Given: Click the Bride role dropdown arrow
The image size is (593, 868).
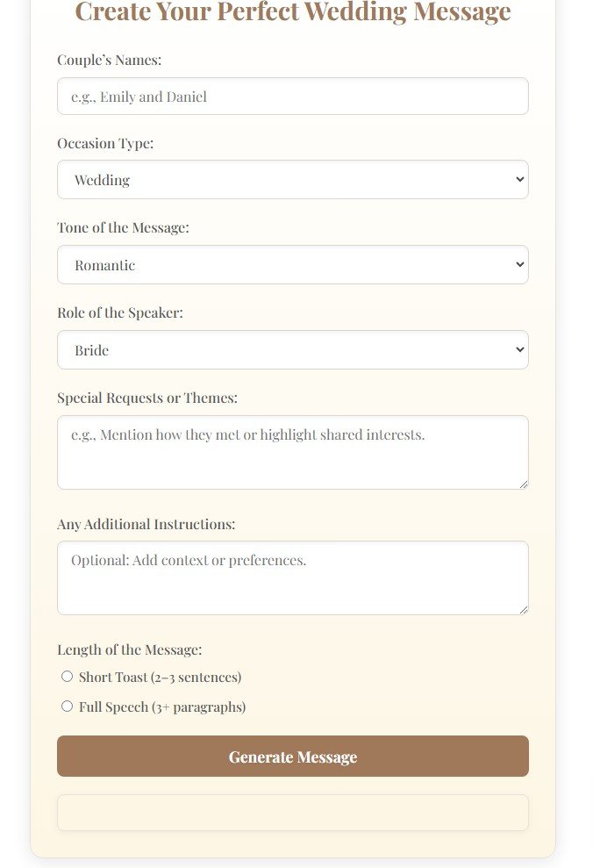Looking at the screenshot, I should (518, 349).
